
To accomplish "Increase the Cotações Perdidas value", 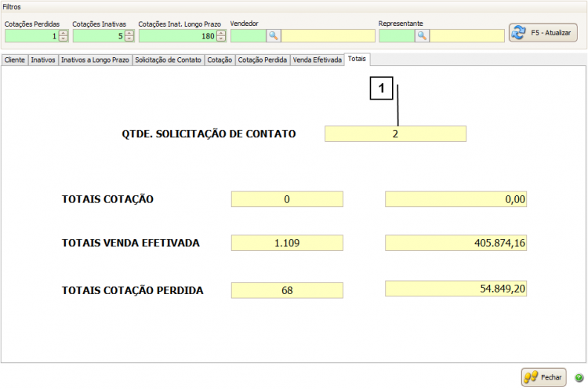I will pos(64,33).
